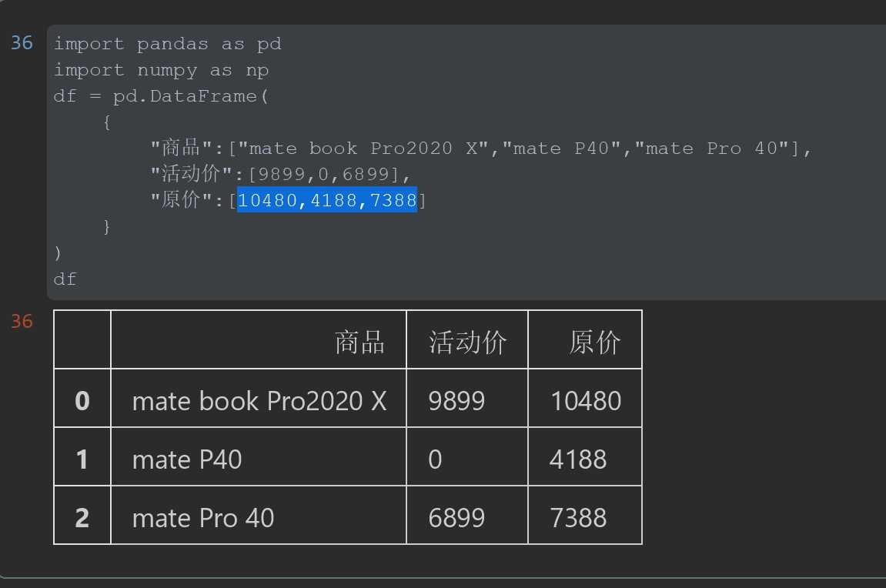Click the output cell number 36
Viewport: 886px width, 588px height.
[x=22, y=322]
